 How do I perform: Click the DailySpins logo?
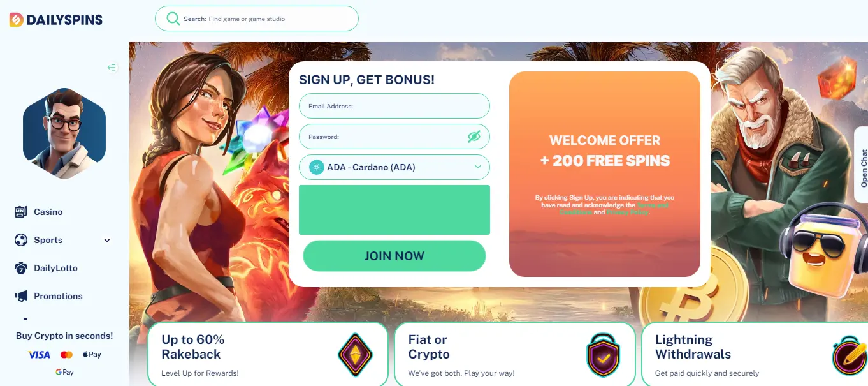[56, 20]
